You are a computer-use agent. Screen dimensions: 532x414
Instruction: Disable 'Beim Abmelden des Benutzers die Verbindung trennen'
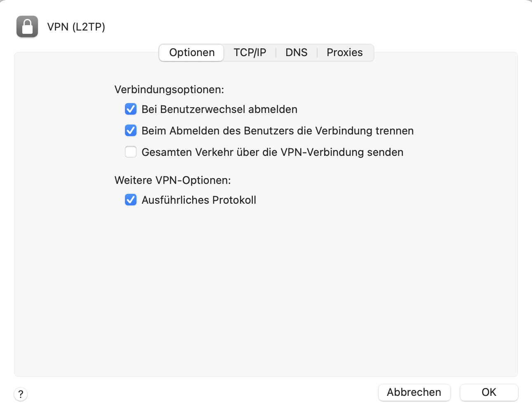point(130,130)
